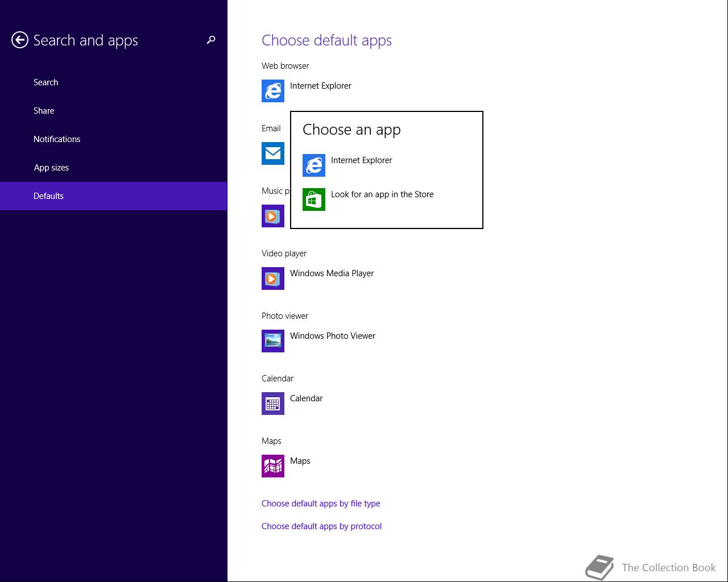Click the Video player Windows Media Player icon
The height and width of the screenshot is (582, 728).
pyautogui.click(x=273, y=278)
